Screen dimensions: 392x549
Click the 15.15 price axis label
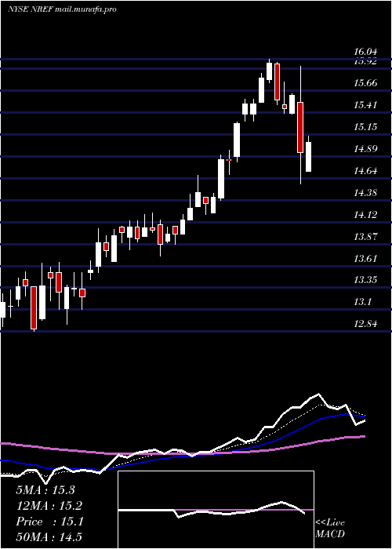pyautogui.click(x=365, y=127)
